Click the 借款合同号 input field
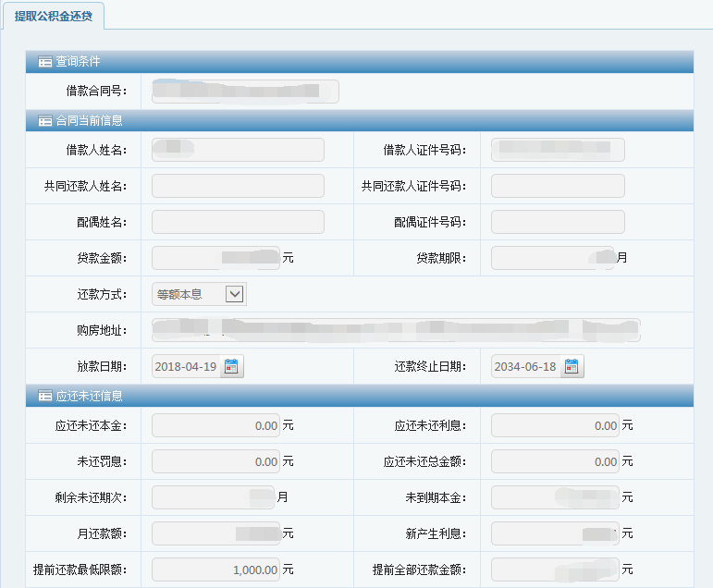Screen dimensions: 713x588 tap(245, 91)
